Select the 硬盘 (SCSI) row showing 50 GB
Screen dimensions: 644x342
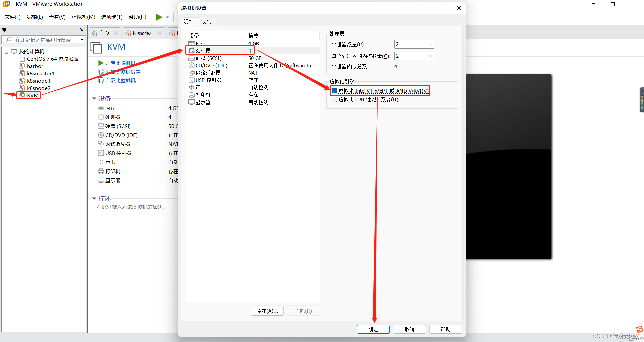pos(253,58)
